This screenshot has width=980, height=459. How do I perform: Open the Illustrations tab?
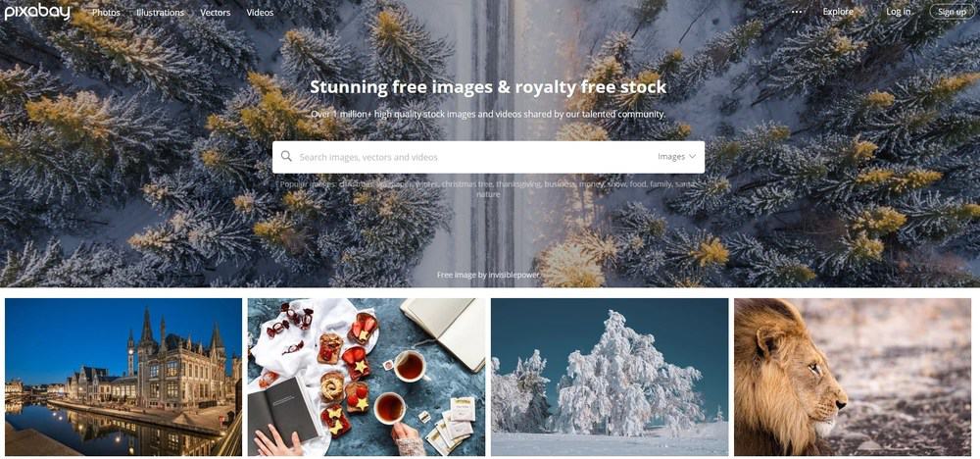pos(160,13)
